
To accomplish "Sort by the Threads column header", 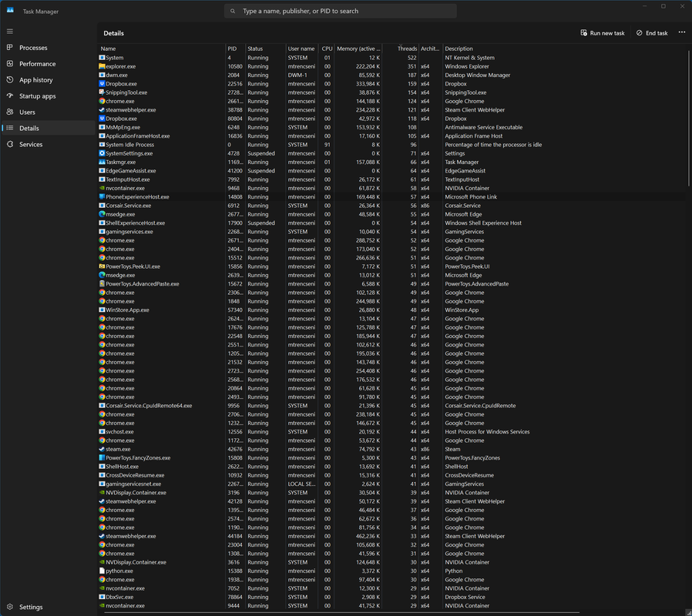I will tap(401, 49).
